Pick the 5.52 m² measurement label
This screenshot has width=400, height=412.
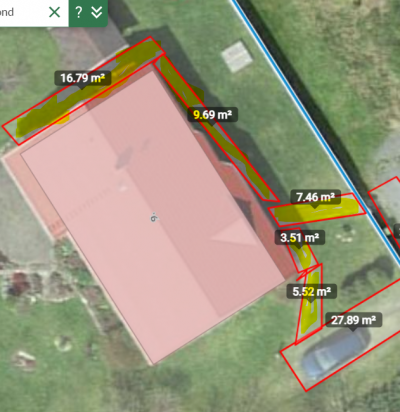tap(312, 292)
